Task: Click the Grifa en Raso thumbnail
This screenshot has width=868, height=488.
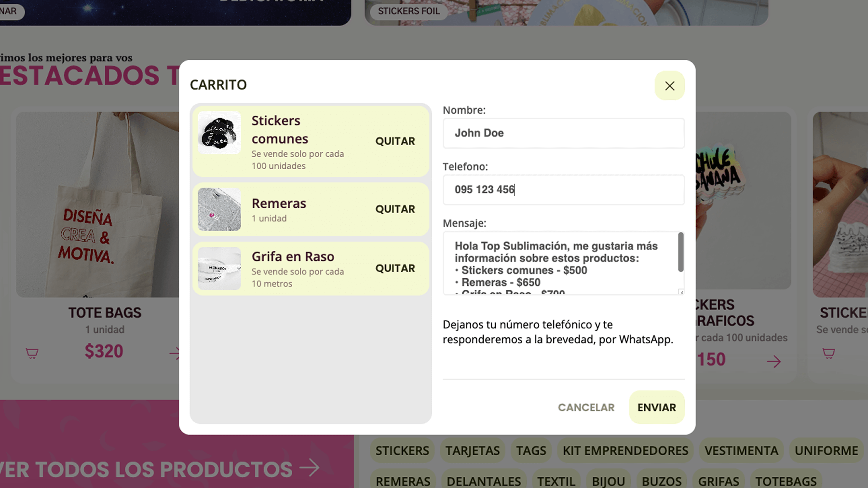Action: pyautogui.click(x=219, y=269)
